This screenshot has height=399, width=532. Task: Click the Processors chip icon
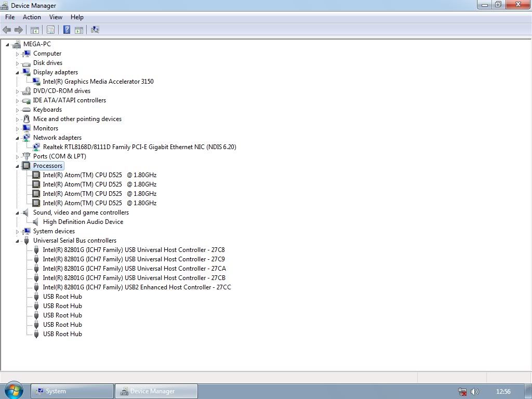click(x=26, y=166)
